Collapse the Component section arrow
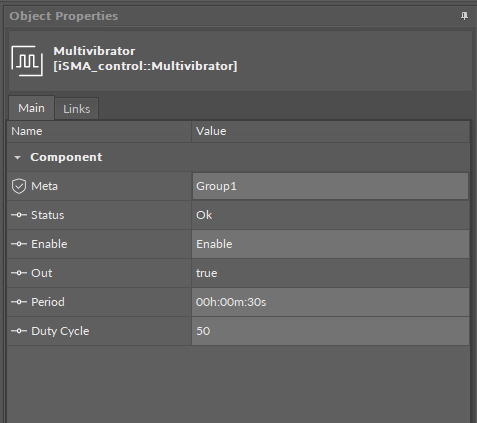This screenshot has height=423, width=477. click(17, 157)
